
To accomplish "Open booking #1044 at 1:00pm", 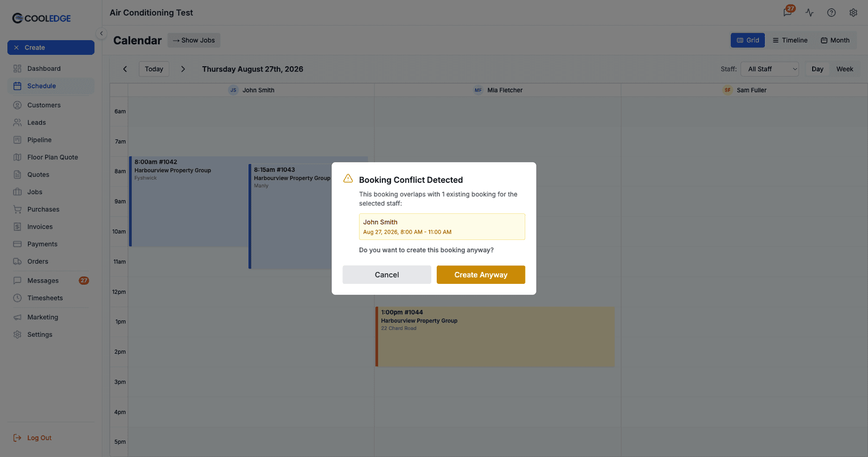I will (x=495, y=337).
